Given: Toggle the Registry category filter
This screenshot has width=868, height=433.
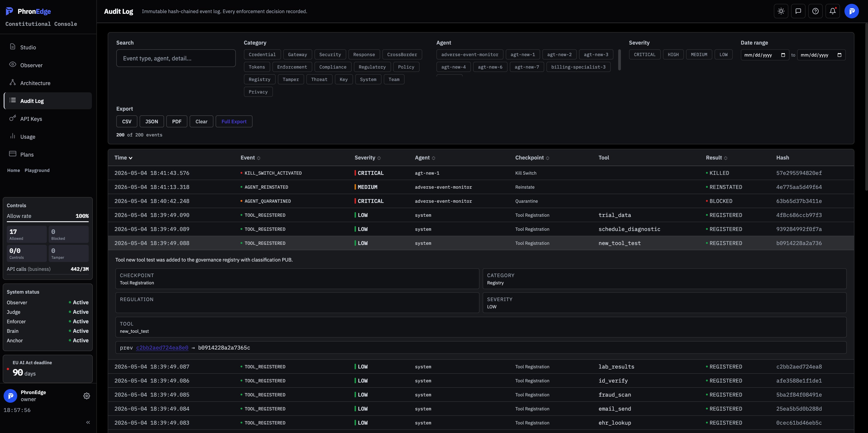Looking at the screenshot, I should (260, 80).
